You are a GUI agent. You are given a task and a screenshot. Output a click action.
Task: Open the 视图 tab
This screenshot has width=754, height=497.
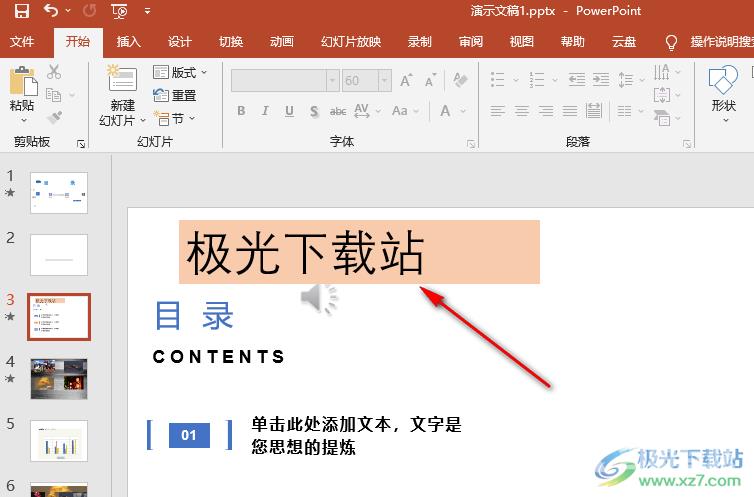(x=522, y=42)
